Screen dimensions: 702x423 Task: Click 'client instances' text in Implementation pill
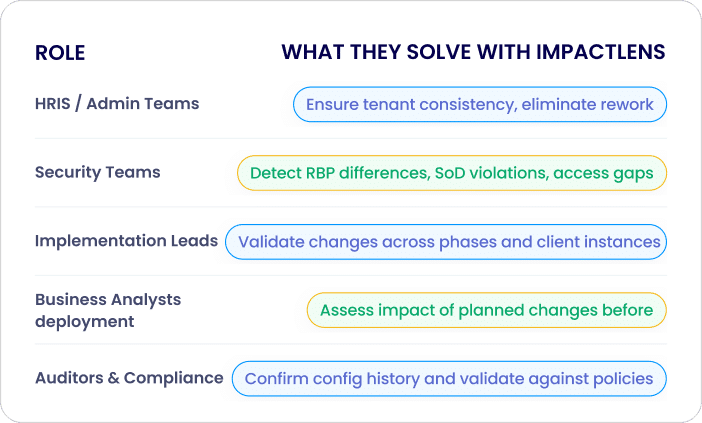[x=599, y=242]
